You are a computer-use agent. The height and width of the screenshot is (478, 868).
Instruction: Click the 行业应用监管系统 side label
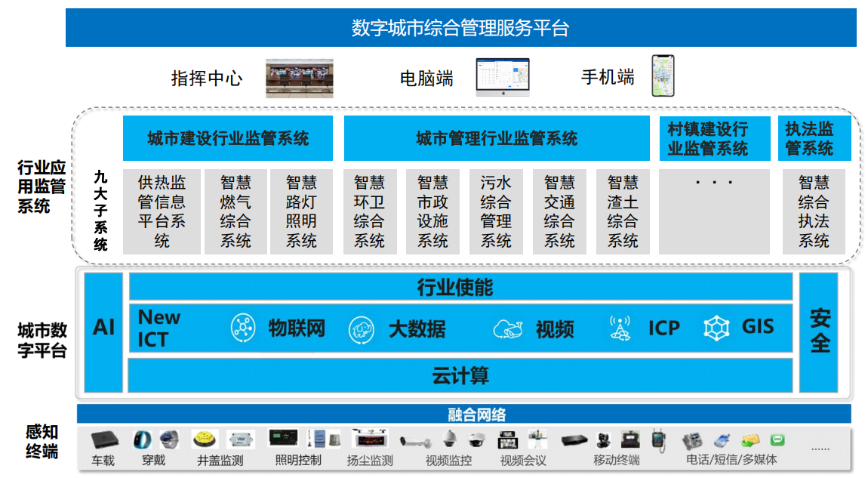(42, 187)
